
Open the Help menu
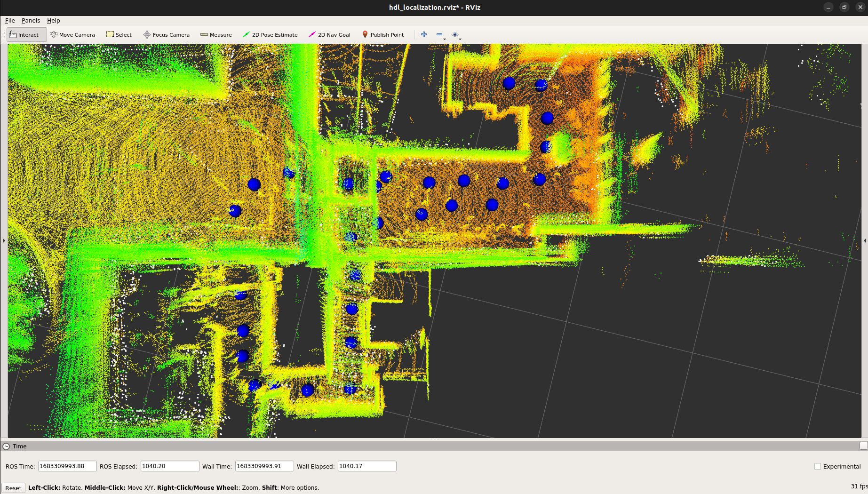point(53,21)
